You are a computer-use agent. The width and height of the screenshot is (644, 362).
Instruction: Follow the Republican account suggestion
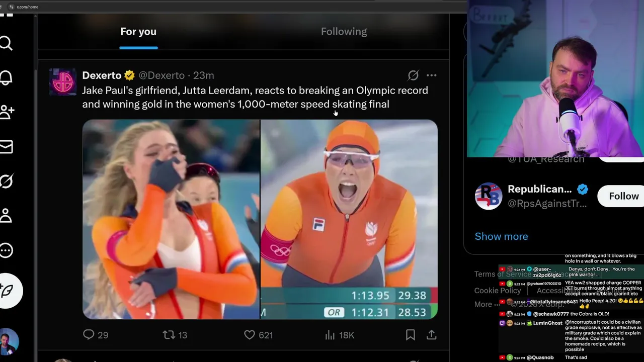[622, 196]
